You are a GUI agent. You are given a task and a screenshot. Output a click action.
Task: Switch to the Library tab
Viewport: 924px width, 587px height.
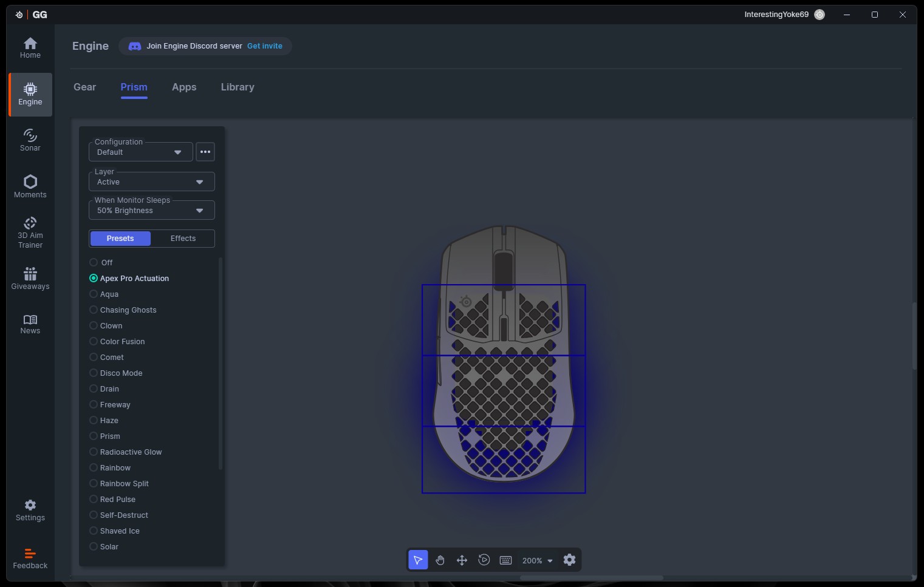point(237,87)
